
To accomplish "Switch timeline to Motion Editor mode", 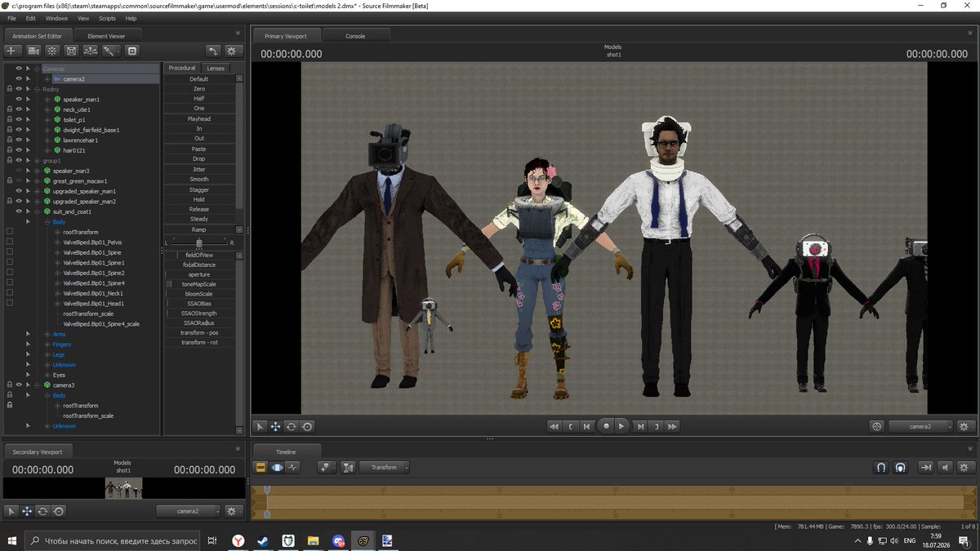I will [277, 467].
